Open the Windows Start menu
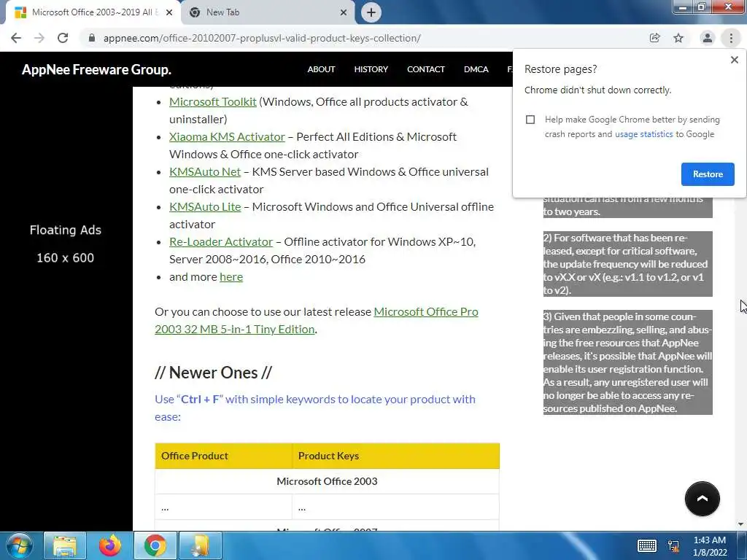The image size is (747, 560). (20, 545)
